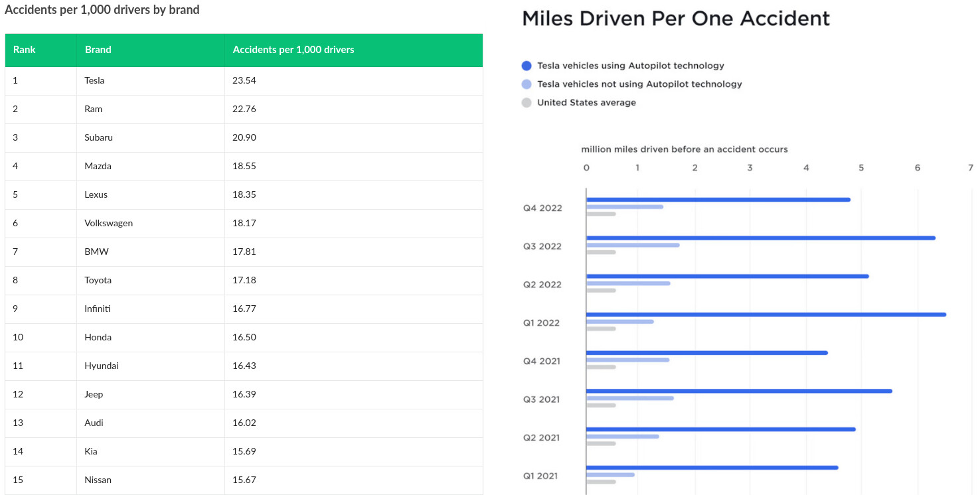980x495 pixels.
Task: Click the Tesla vehicles not using Autopilot text
Action: (x=639, y=84)
